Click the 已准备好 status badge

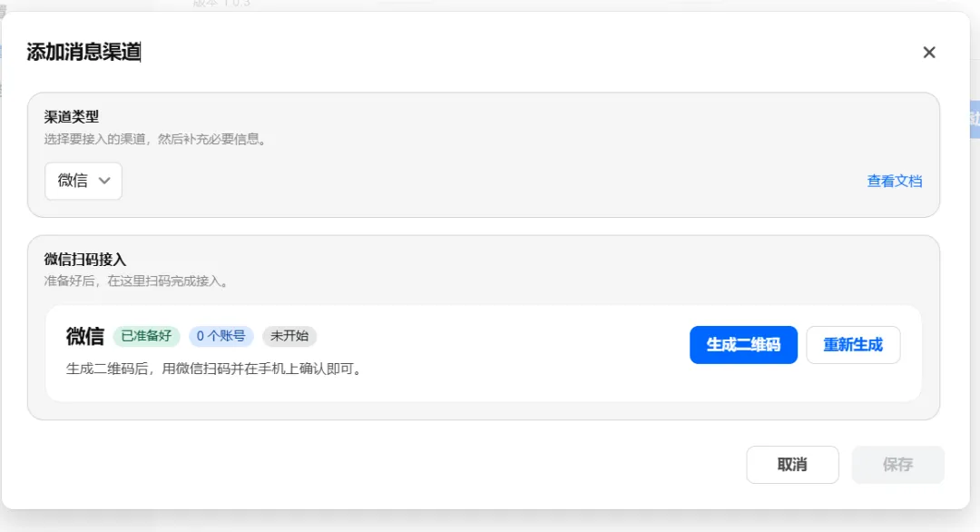146,336
